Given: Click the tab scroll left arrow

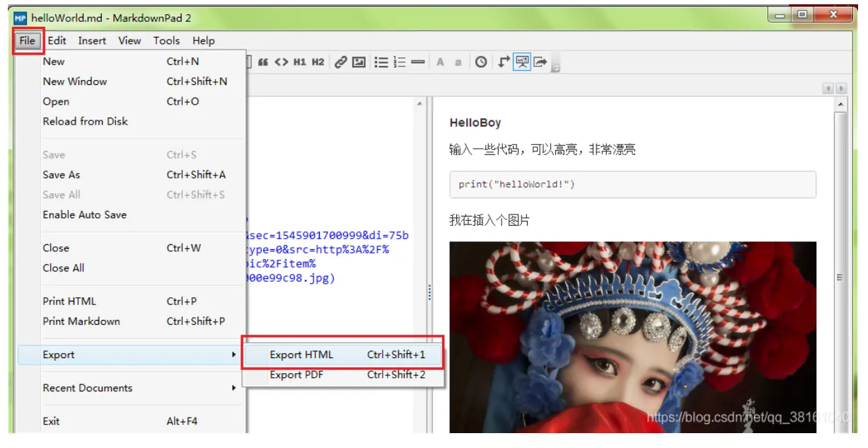Looking at the screenshot, I should [x=828, y=88].
